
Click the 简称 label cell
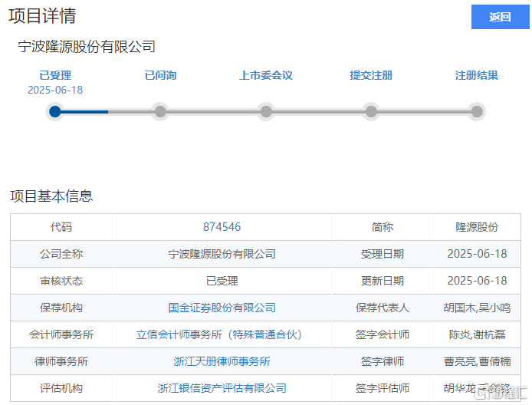point(383,227)
